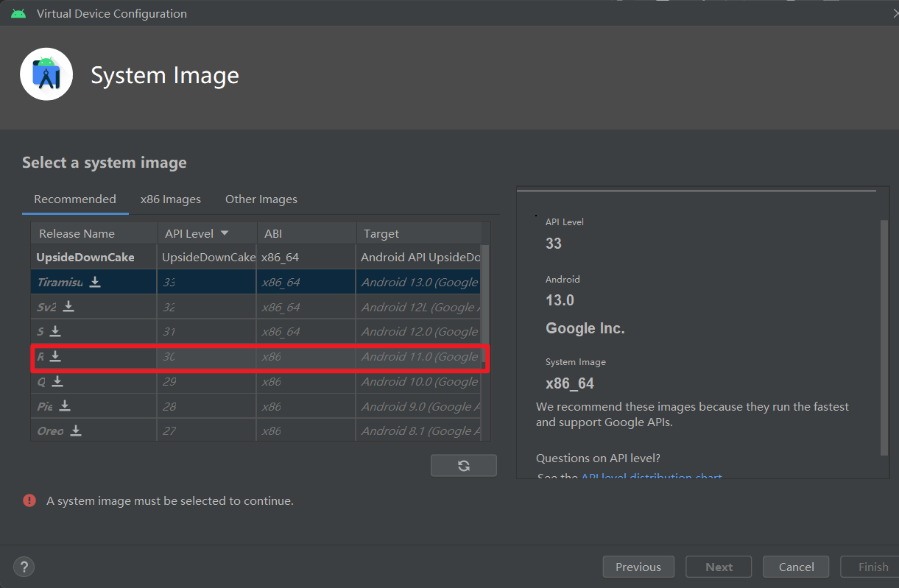This screenshot has width=899, height=588.
Task: Click the ABI column header
Action: pos(306,233)
